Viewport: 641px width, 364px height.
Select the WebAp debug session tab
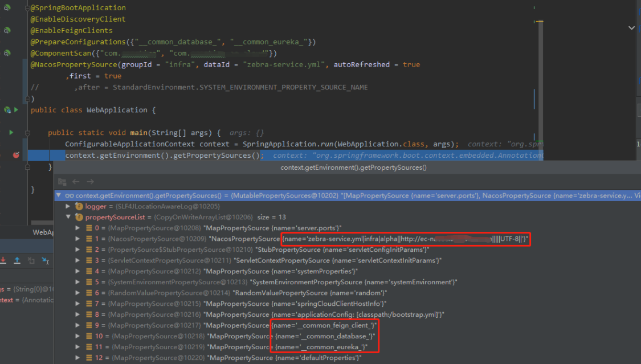(x=43, y=232)
